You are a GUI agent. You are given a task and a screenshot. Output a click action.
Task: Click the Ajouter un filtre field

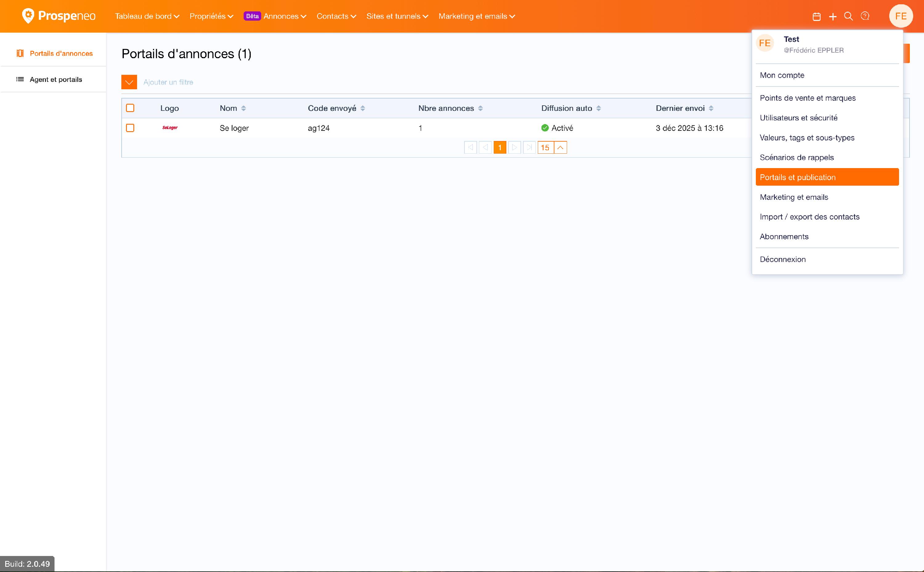click(x=168, y=82)
